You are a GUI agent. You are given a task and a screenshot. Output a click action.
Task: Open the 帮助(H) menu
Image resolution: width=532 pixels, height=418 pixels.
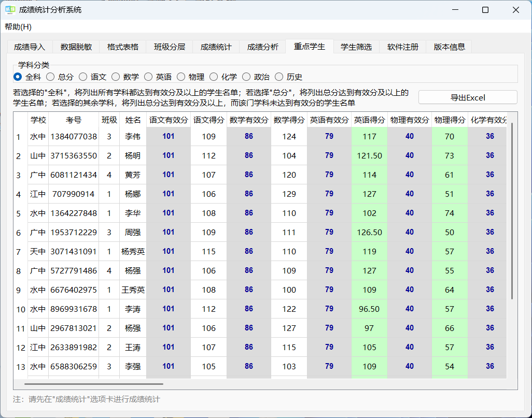(x=18, y=27)
